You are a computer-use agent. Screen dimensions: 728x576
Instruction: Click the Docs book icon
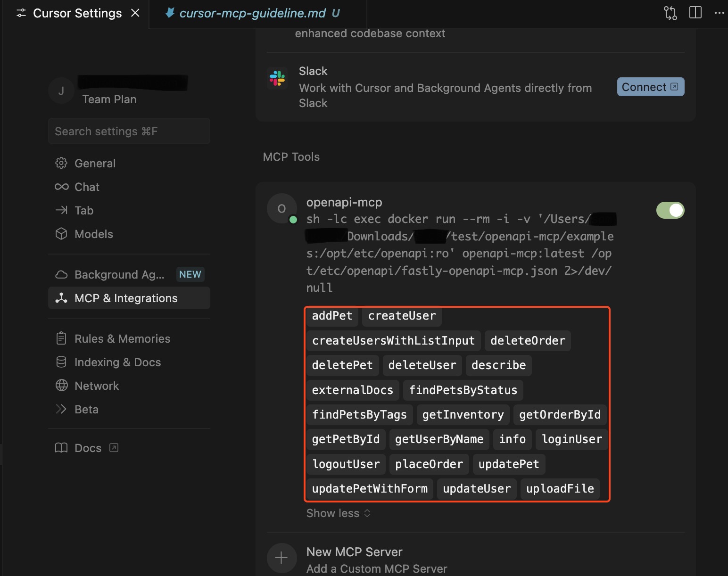tap(61, 448)
